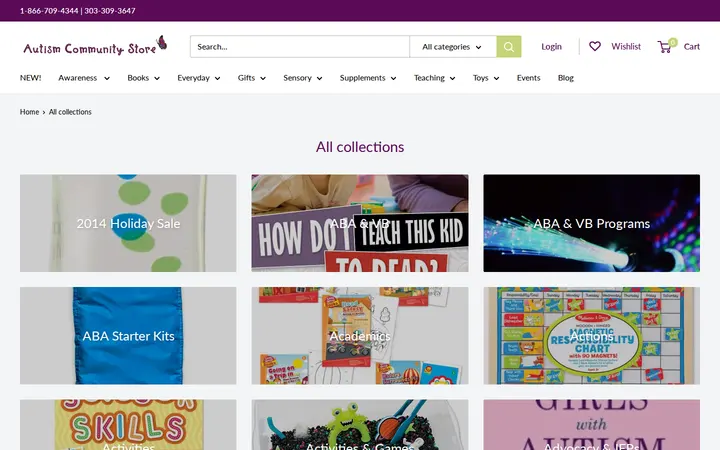720x450 pixels.
Task: Open the shopping cart icon
Action: click(667, 45)
